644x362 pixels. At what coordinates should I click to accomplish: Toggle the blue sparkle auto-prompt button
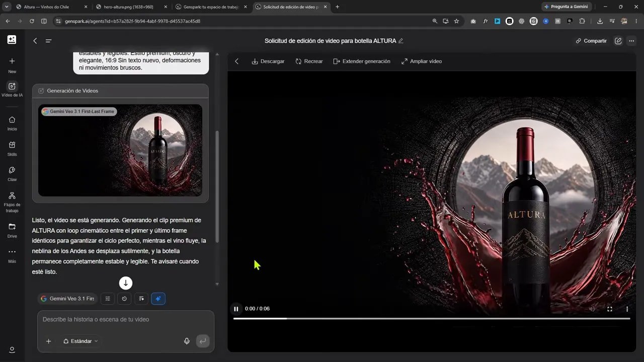(x=158, y=299)
